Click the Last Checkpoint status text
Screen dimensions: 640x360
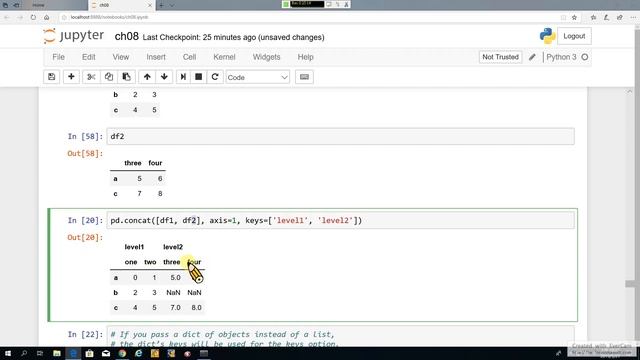(x=233, y=37)
